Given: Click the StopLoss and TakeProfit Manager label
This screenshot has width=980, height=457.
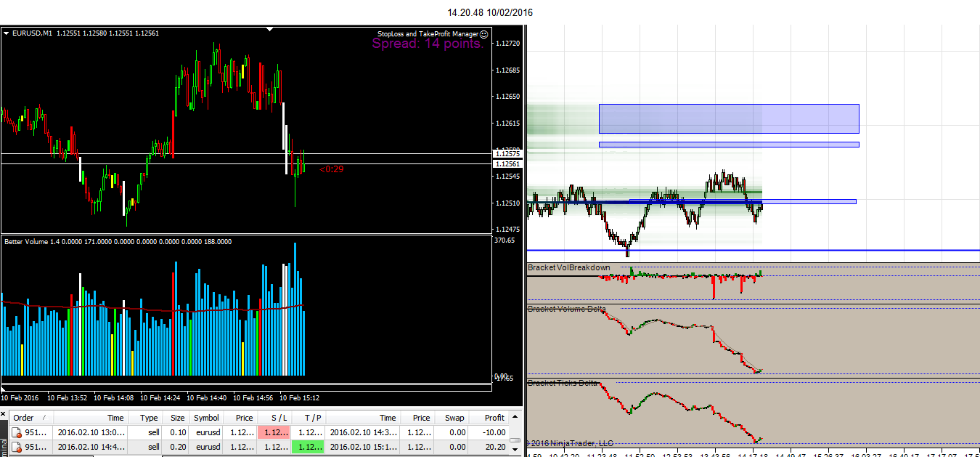Looking at the screenshot, I should point(428,33).
